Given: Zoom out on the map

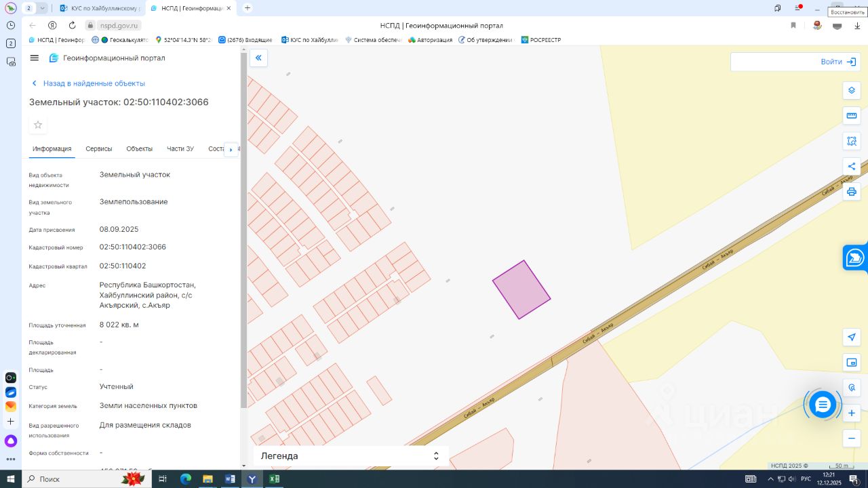Looking at the screenshot, I should 852,438.
